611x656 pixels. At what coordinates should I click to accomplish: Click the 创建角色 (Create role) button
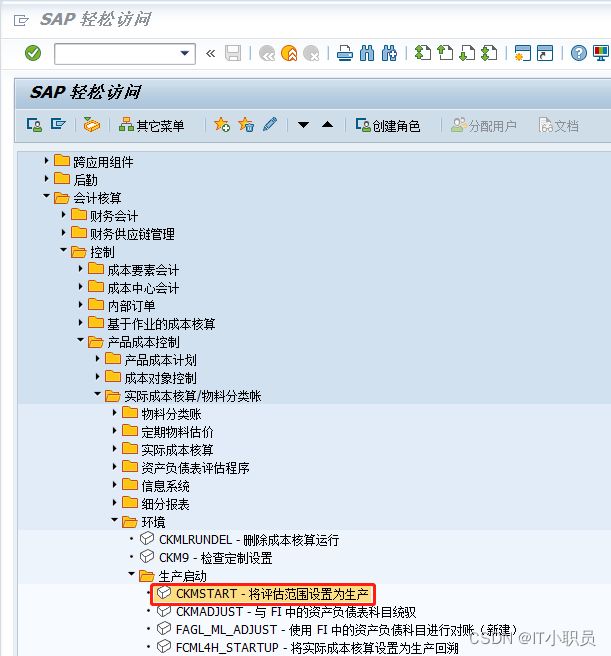388,125
